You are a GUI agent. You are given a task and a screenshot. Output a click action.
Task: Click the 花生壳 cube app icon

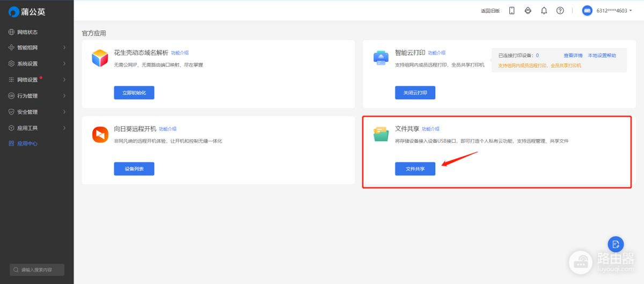tap(100, 58)
